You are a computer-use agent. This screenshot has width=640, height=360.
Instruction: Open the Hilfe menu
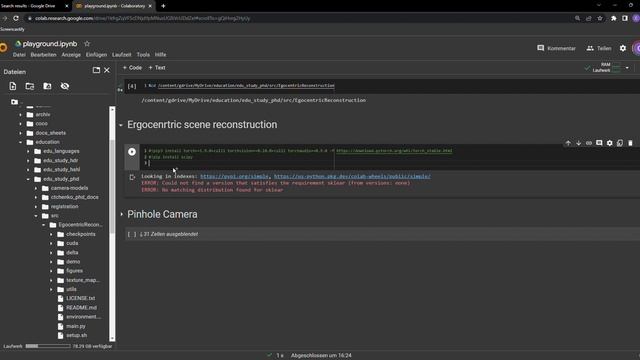point(160,55)
